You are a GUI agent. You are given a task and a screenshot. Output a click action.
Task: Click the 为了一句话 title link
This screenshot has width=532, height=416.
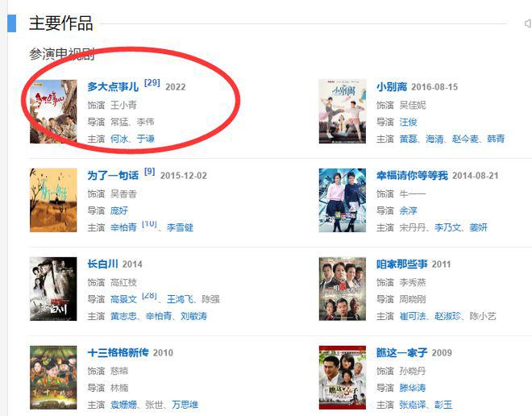click(113, 176)
